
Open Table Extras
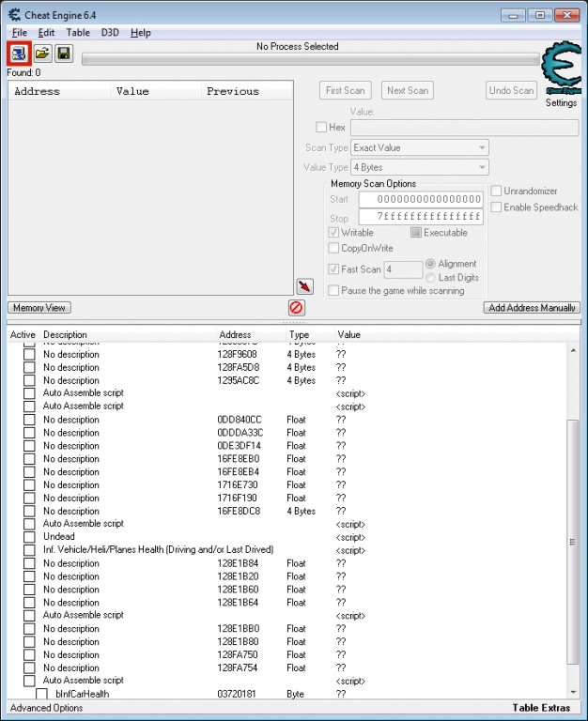coord(541,708)
